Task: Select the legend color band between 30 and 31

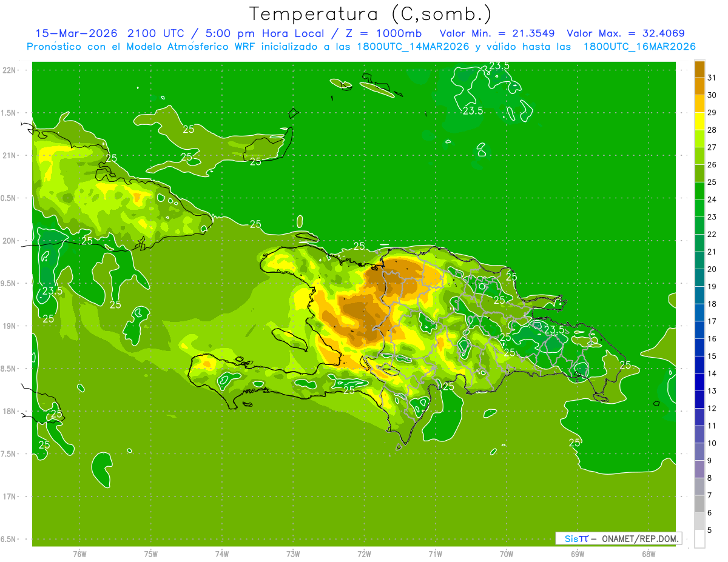Action: click(x=699, y=86)
